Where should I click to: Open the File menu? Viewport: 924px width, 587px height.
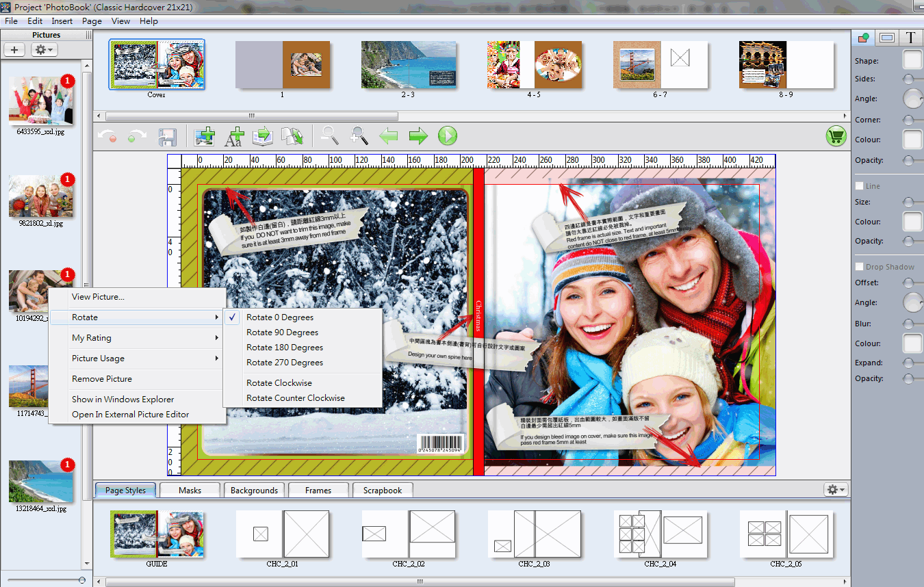[11, 21]
